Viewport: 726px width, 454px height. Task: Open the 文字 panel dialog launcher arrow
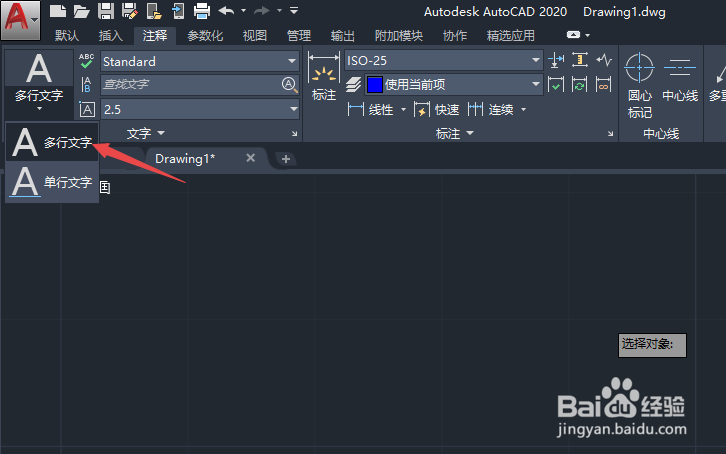point(294,134)
